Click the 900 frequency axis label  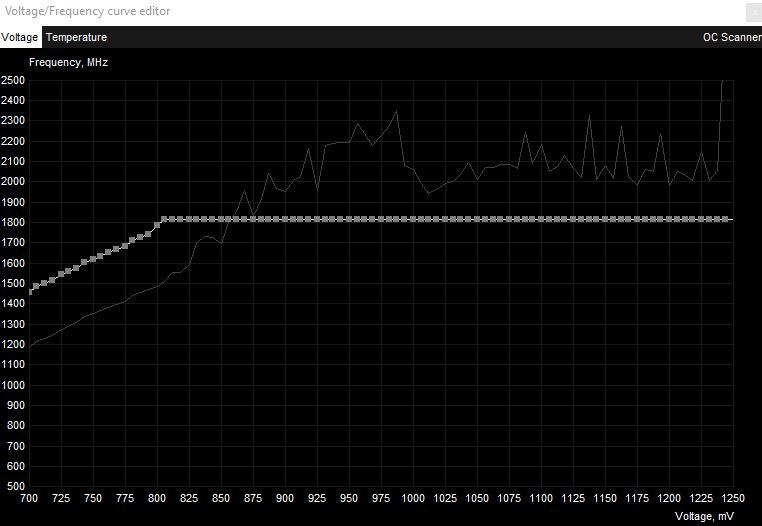(x=15, y=405)
